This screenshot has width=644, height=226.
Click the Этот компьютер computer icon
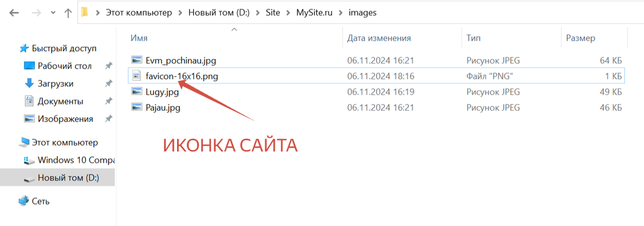tap(24, 142)
